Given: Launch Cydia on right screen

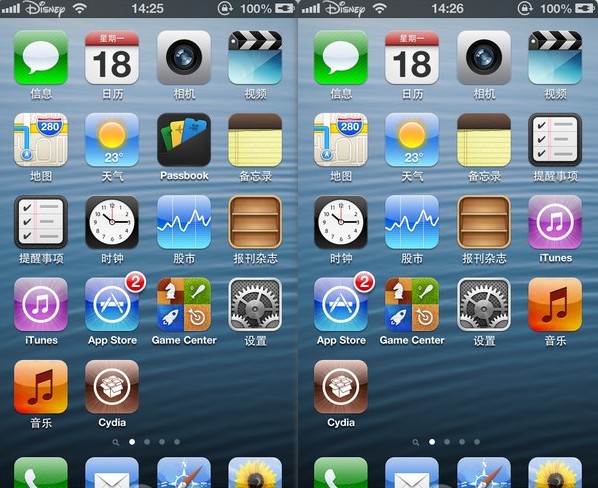Looking at the screenshot, I should tap(341, 387).
